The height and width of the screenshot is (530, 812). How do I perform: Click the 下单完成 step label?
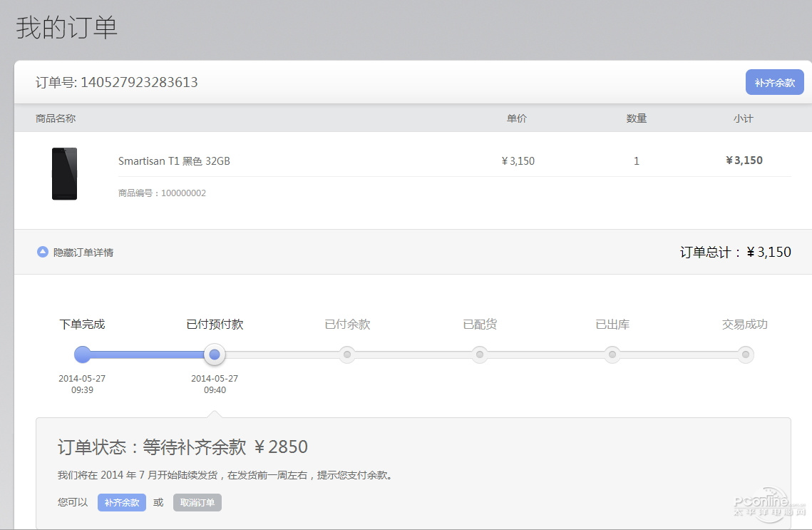(82, 325)
